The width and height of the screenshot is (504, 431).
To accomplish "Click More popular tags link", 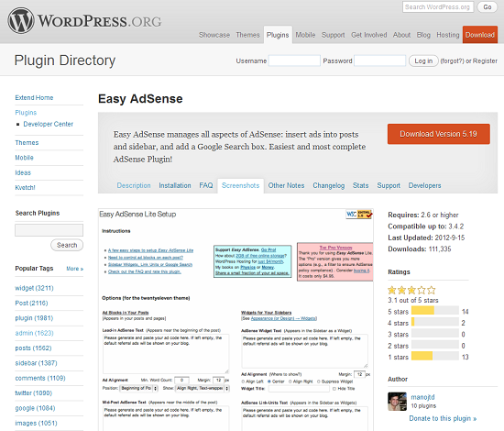I will (x=74, y=269).
